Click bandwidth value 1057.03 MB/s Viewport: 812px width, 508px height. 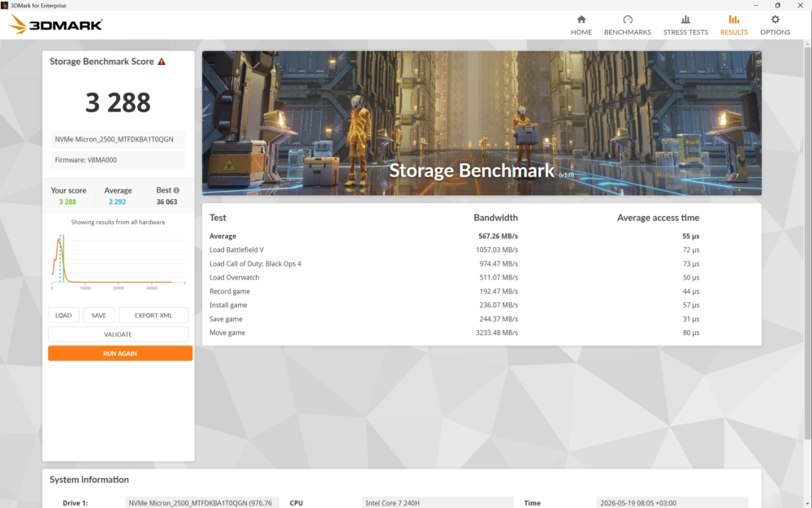pos(497,250)
